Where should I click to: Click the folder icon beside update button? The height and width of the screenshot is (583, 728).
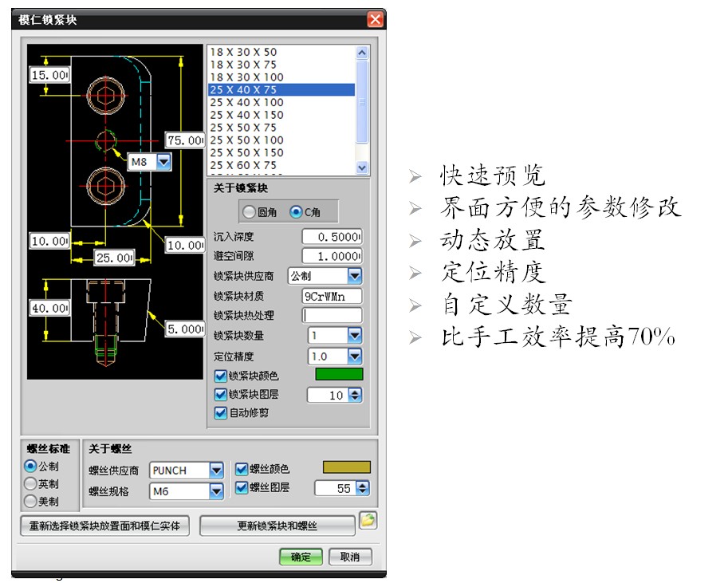[368, 521]
